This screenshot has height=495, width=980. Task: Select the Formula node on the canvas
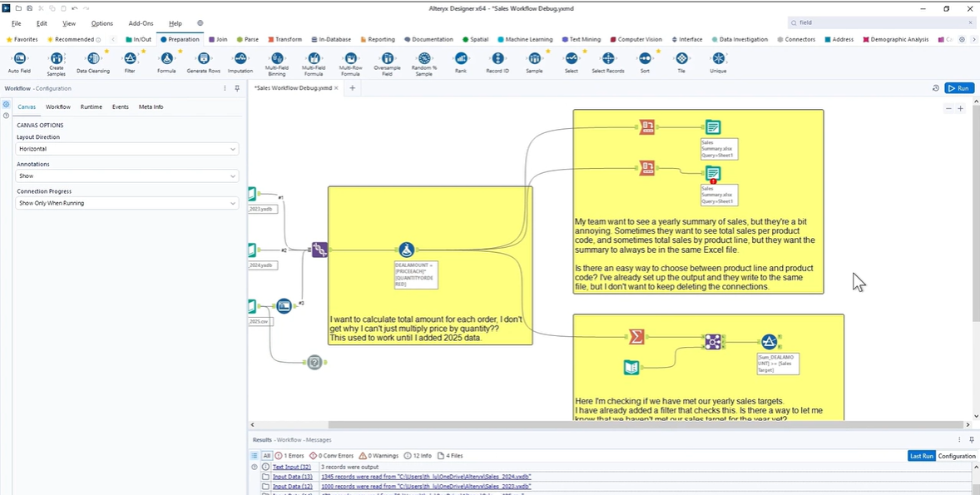pos(407,250)
